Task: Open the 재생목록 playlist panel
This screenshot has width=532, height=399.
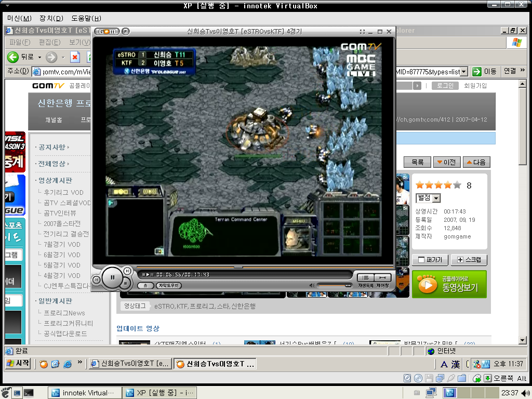Action: (365, 277)
